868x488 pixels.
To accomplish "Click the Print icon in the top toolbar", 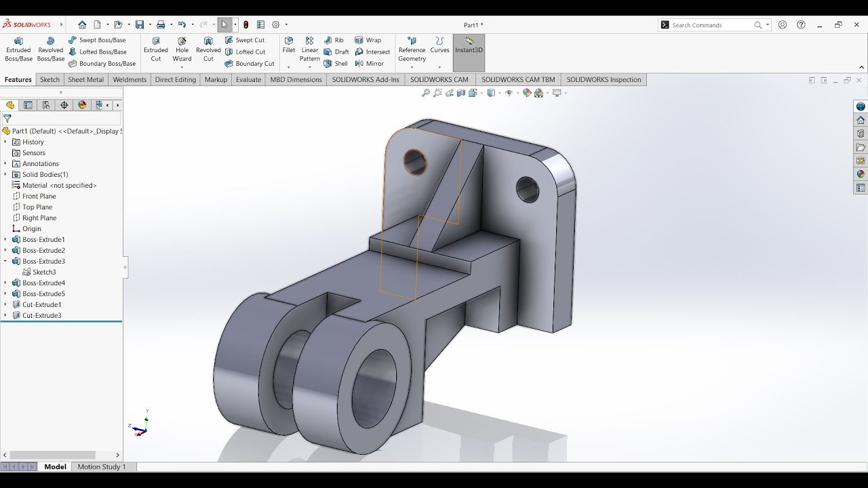I will point(161,24).
